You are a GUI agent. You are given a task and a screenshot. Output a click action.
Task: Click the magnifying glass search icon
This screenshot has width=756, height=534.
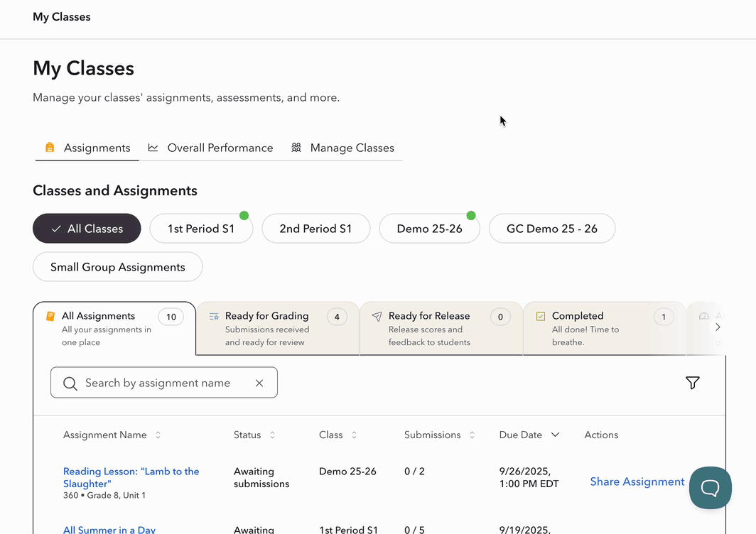(x=70, y=383)
